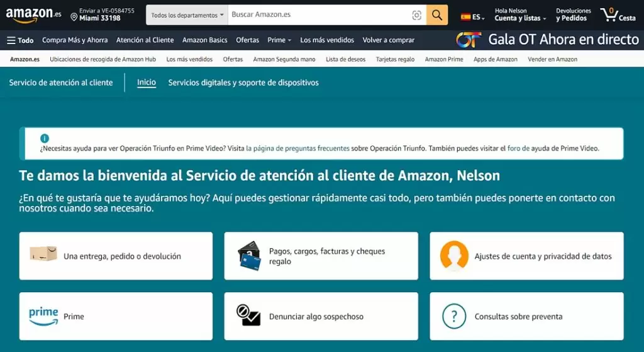
Task: Select the Inicio tab
Action: (x=146, y=82)
